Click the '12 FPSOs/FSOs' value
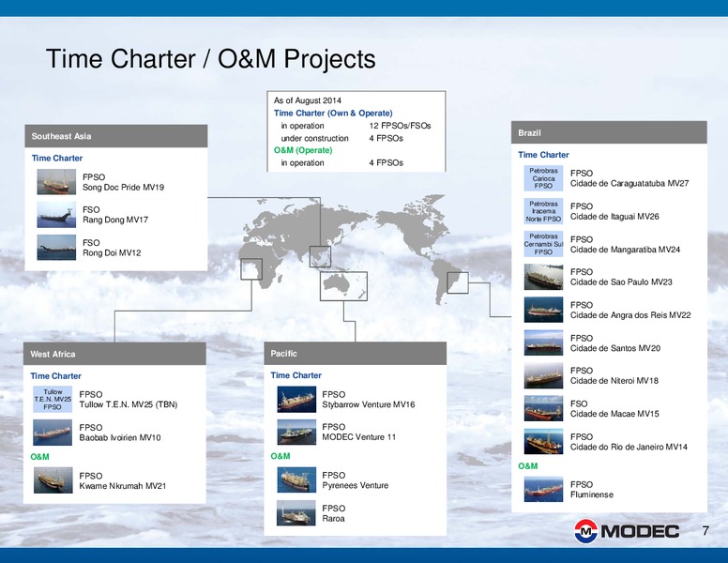This screenshot has width=728, height=563. tap(400, 126)
